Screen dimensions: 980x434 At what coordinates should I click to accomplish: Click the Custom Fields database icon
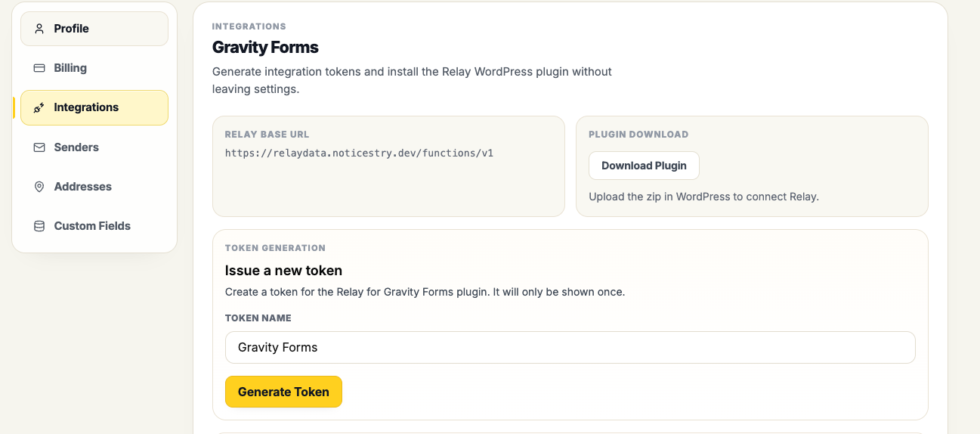coord(39,226)
